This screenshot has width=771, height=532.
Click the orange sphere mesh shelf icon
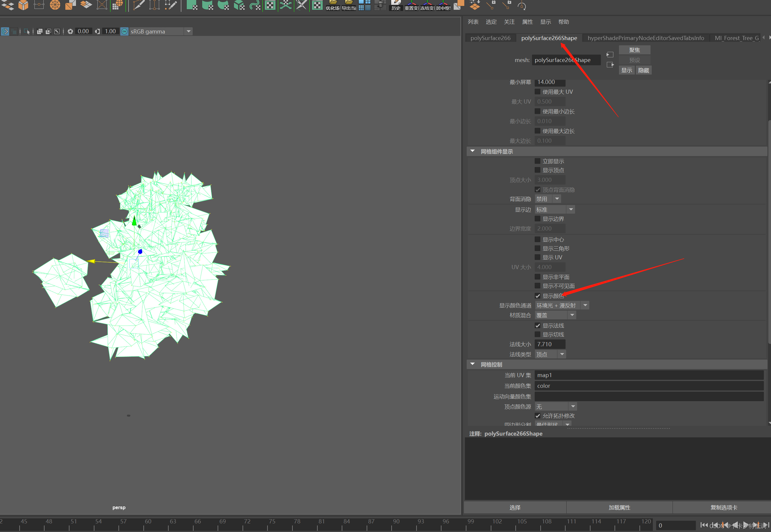point(55,5)
